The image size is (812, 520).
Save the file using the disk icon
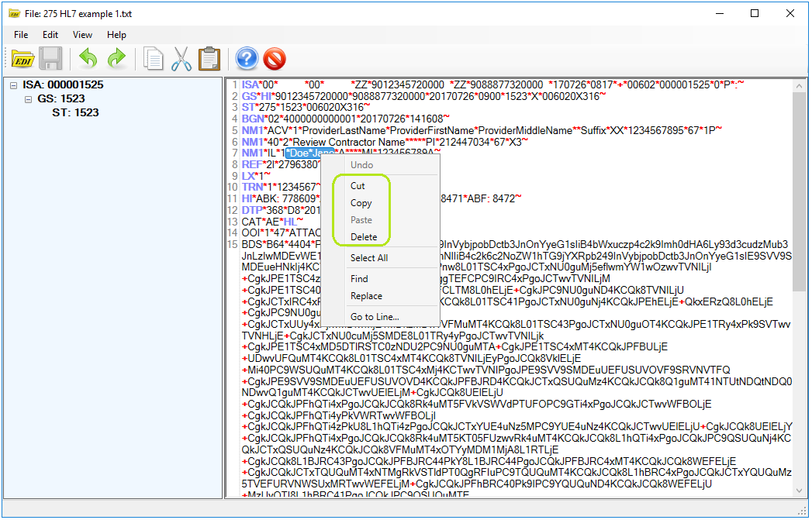click(50, 59)
